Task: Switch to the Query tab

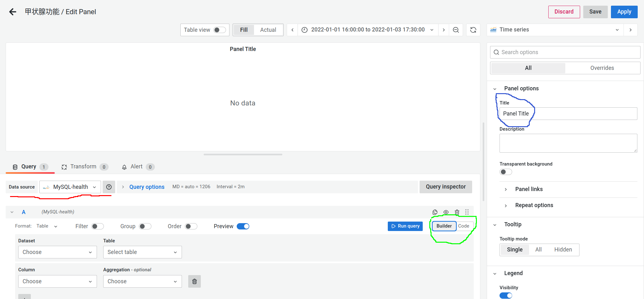Action: (30, 167)
